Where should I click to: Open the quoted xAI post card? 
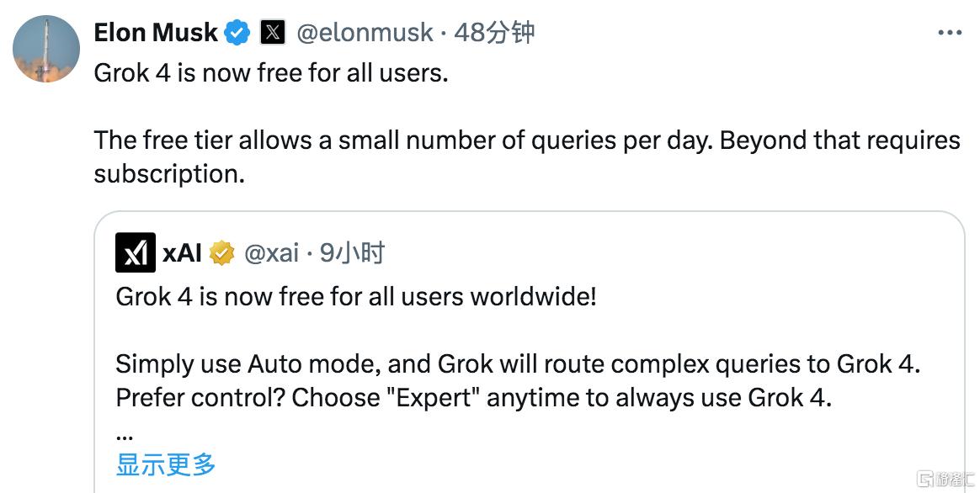pyautogui.click(x=530, y=353)
